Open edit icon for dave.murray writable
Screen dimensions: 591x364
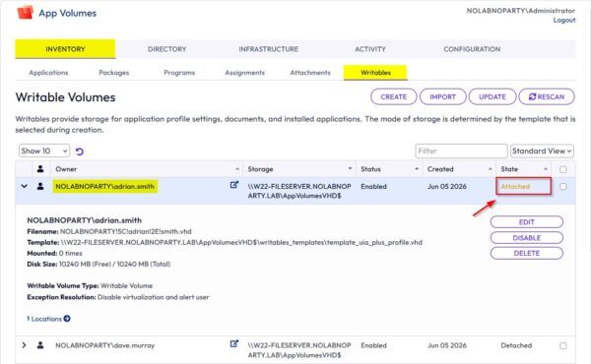234,343
